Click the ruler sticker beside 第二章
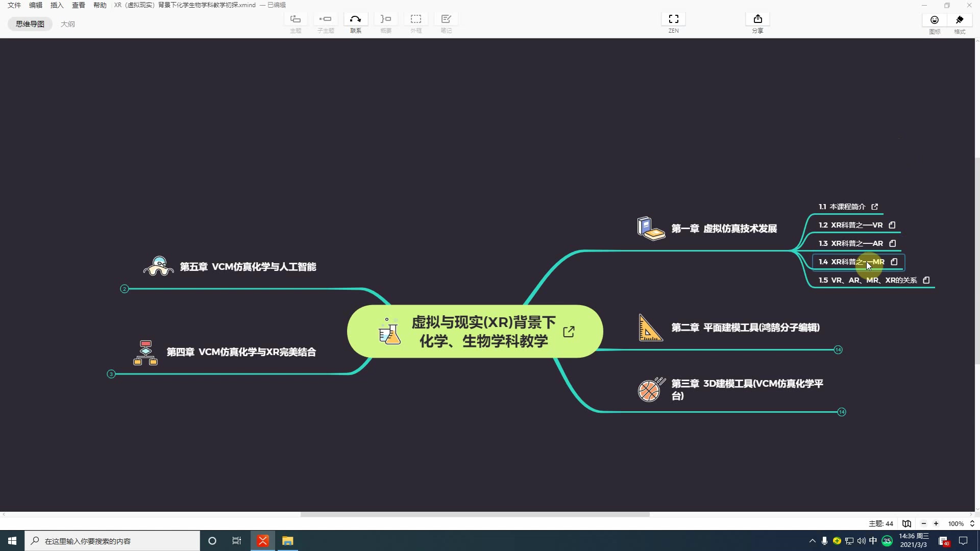This screenshot has height=551, width=980. click(651, 328)
